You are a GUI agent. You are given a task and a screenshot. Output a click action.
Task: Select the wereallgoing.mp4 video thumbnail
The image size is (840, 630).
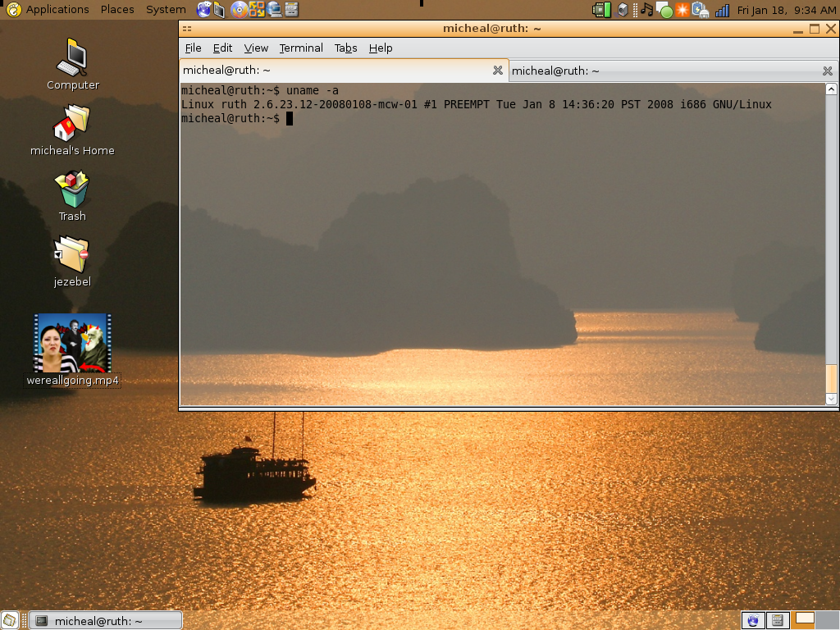point(72,342)
